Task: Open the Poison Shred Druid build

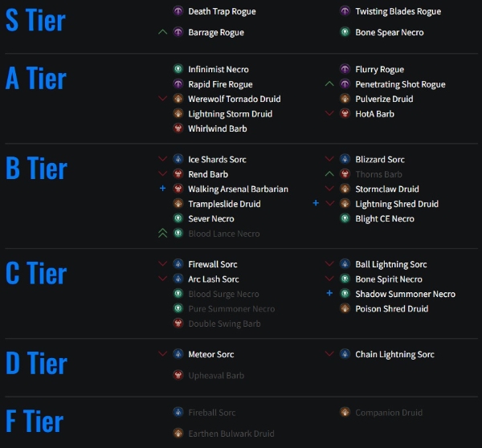Action: pos(392,309)
